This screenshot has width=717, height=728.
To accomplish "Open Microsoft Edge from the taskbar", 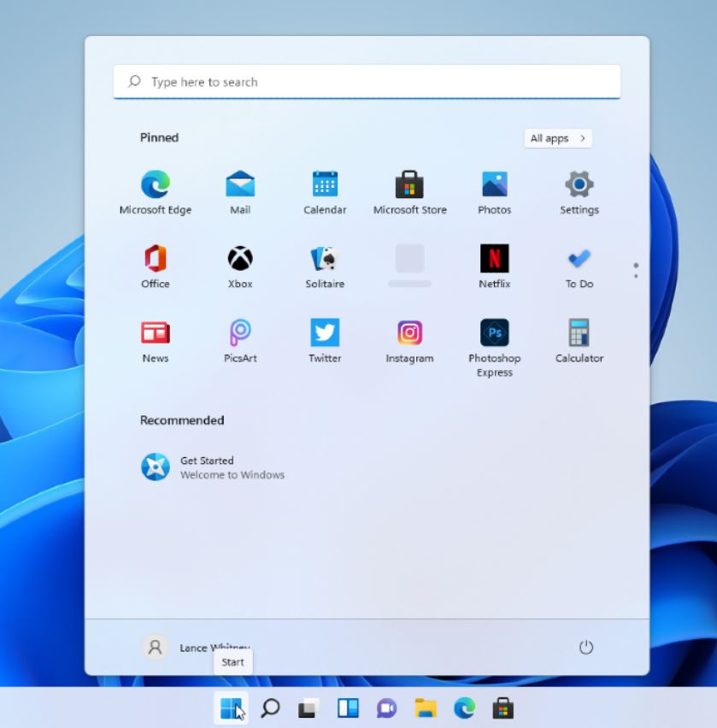I will tap(464, 708).
